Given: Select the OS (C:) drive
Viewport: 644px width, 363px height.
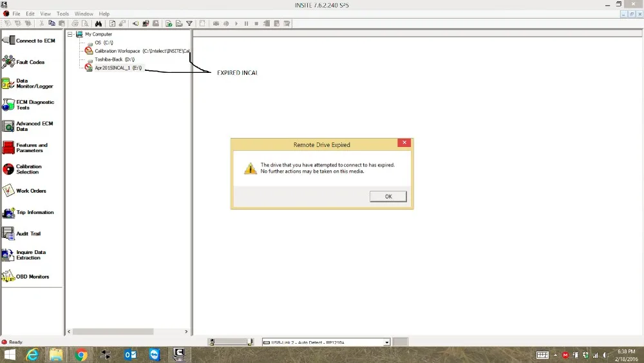Looking at the screenshot, I should (104, 43).
